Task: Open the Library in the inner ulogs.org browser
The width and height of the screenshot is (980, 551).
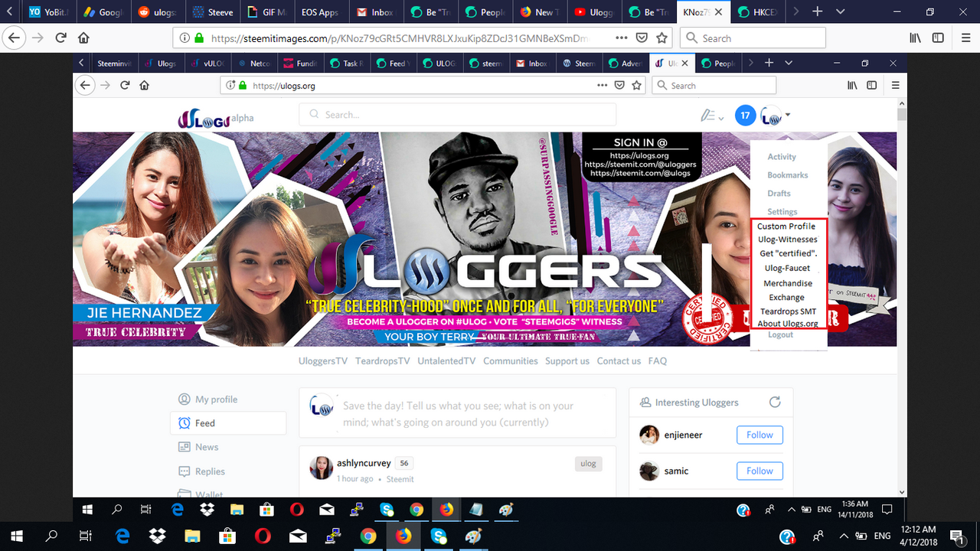Action: click(852, 86)
